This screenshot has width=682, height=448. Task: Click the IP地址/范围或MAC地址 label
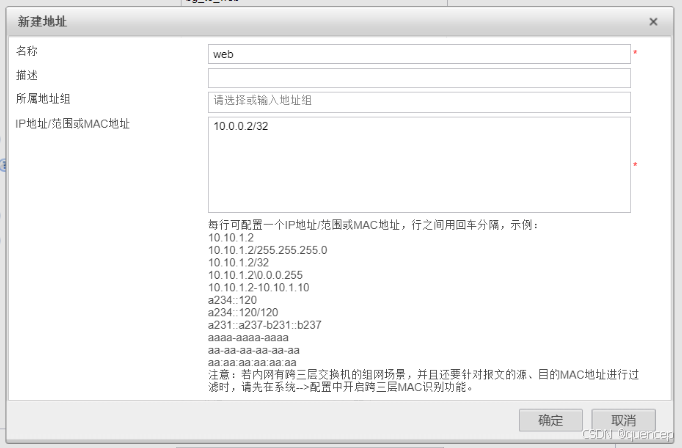73,124
